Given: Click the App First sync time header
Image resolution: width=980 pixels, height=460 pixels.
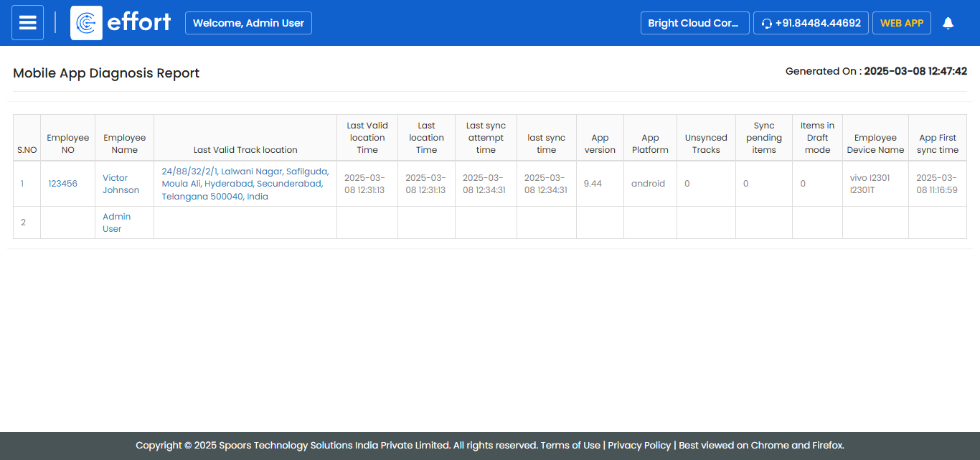Looking at the screenshot, I should (937, 144).
